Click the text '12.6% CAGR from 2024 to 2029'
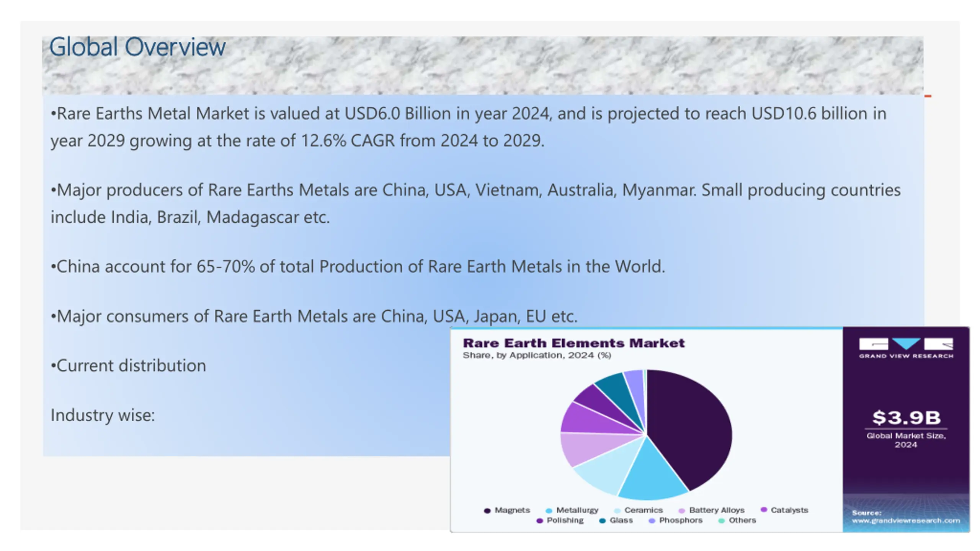The width and height of the screenshot is (980, 551). pyautogui.click(x=422, y=140)
